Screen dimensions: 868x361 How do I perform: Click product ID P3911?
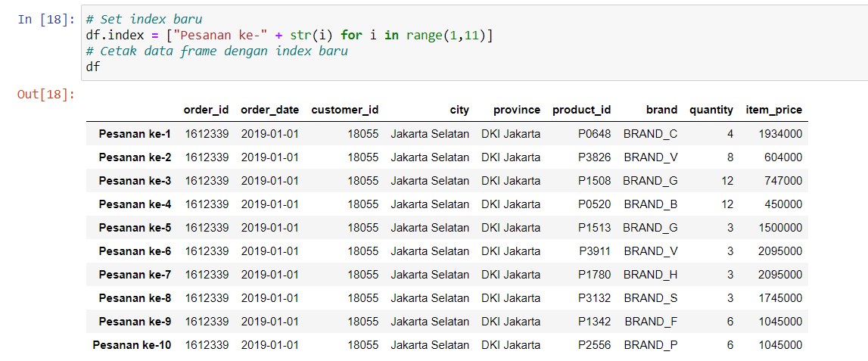595,251
